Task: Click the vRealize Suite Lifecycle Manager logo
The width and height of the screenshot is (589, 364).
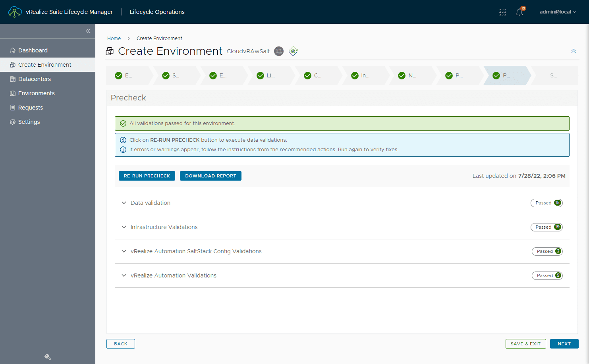Action: point(15,12)
